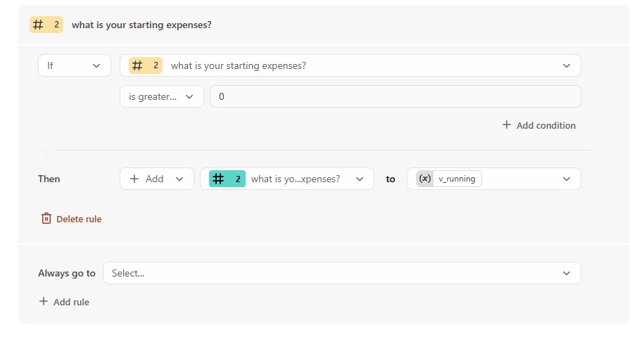Viewport: 644px width, 337px height.
Task: Click the Delete rule link
Action: pos(79,219)
